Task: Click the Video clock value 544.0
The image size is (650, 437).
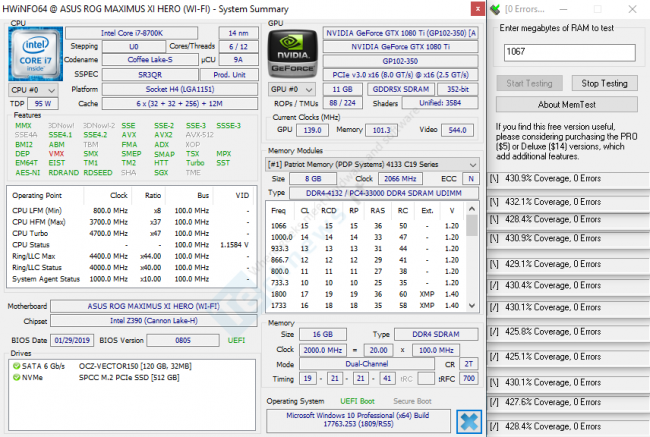Action: coord(457,130)
